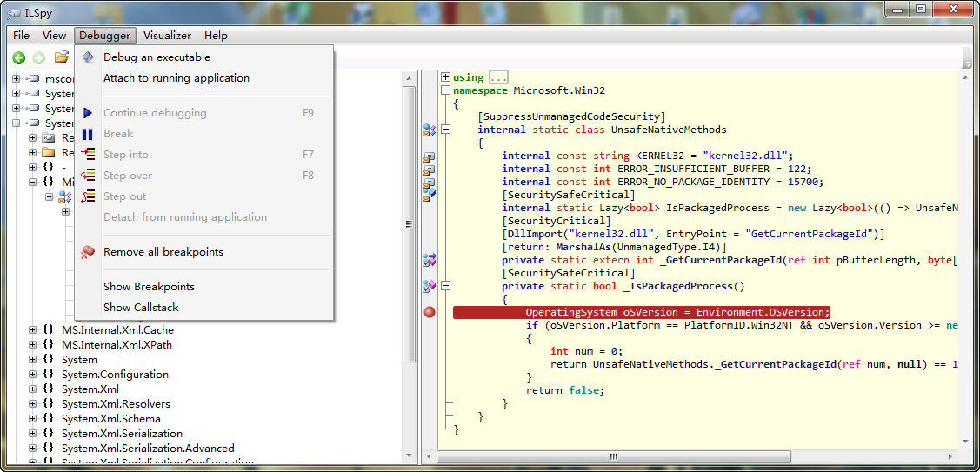Viewport: 980px width, 472px height.
Task: Expand the mscor assembly tree node
Action: 17,79
